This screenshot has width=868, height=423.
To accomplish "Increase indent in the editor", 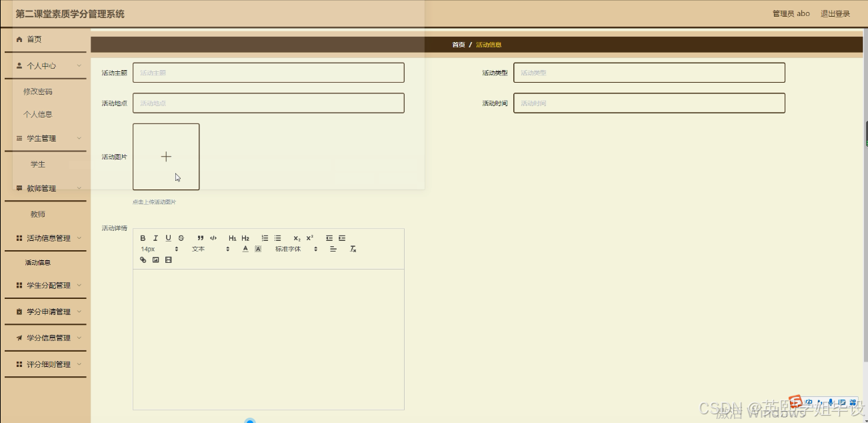I will [x=342, y=238].
